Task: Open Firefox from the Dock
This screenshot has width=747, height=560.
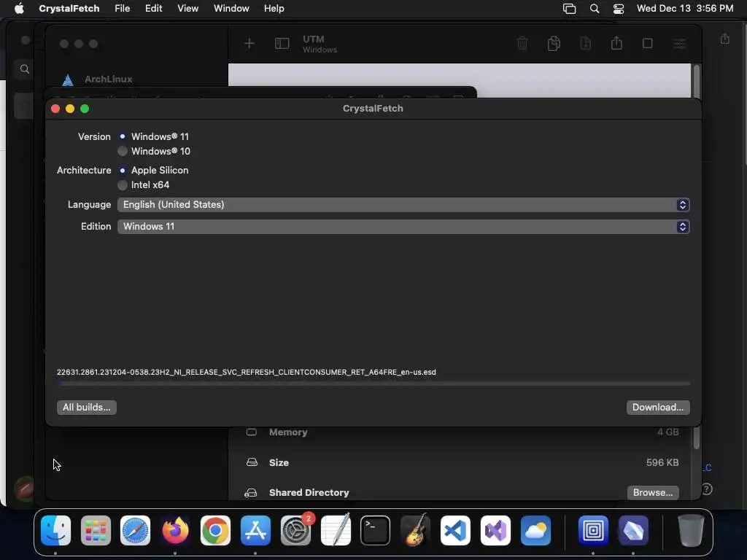Action: 175,530
